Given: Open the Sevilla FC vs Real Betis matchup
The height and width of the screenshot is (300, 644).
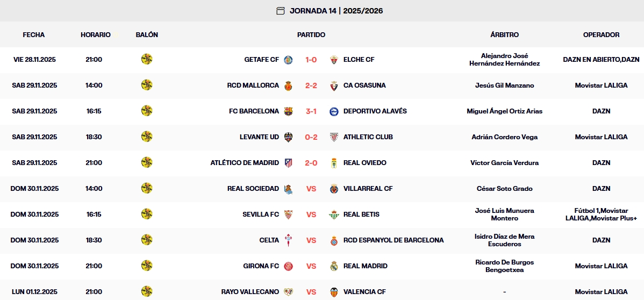Looking at the screenshot, I should pyautogui.click(x=311, y=215).
